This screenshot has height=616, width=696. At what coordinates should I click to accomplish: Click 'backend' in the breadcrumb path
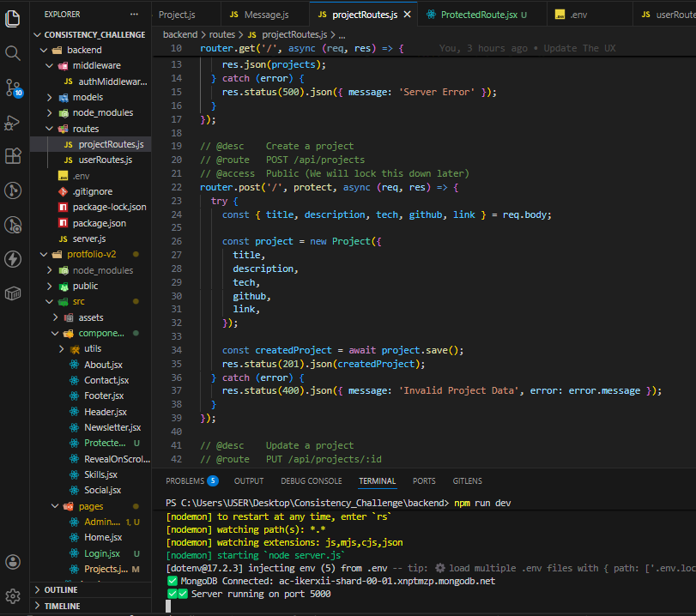coord(179,34)
